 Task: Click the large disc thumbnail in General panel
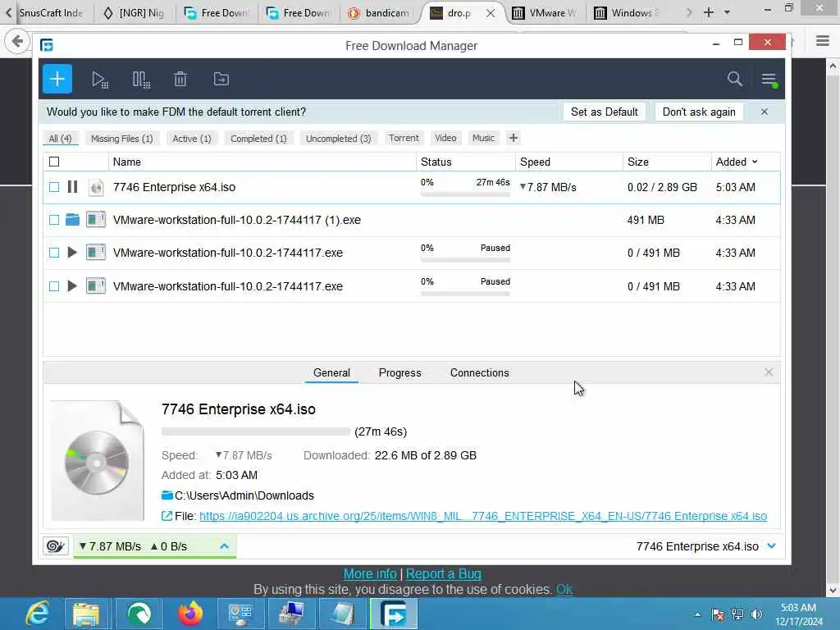[97, 461]
